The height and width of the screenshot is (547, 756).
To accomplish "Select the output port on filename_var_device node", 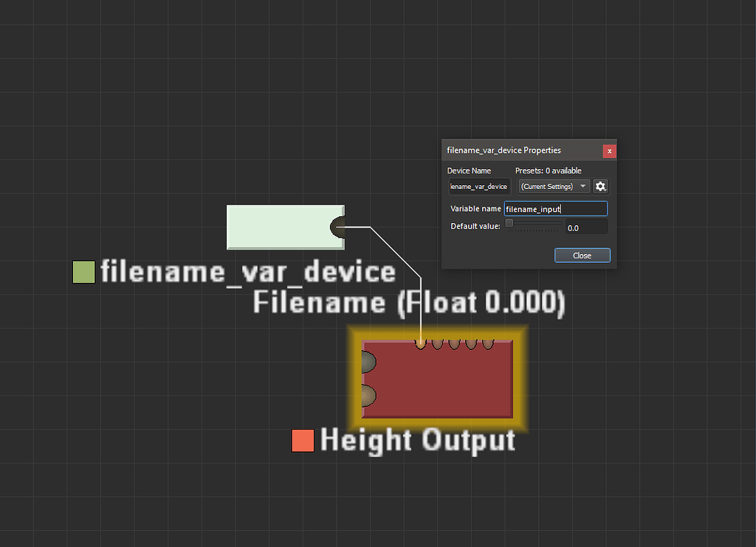I will (x=338, y=227).
